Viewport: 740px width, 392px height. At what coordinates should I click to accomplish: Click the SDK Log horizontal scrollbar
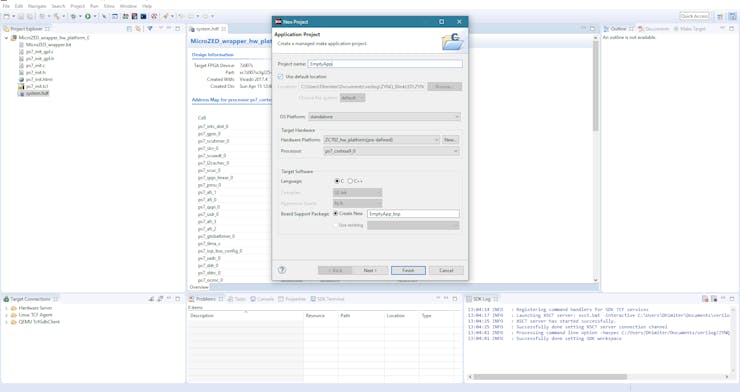point(550,377)
